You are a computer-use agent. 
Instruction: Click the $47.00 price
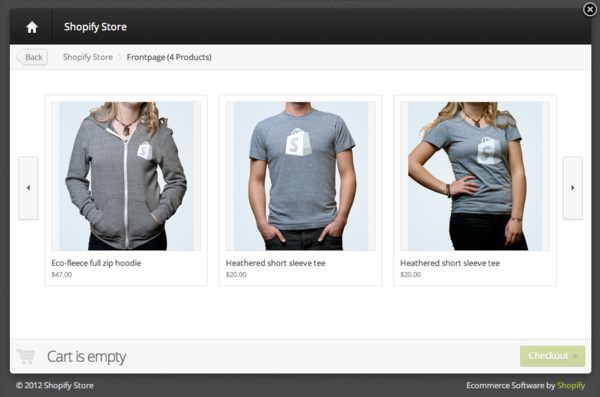(62, 274)
